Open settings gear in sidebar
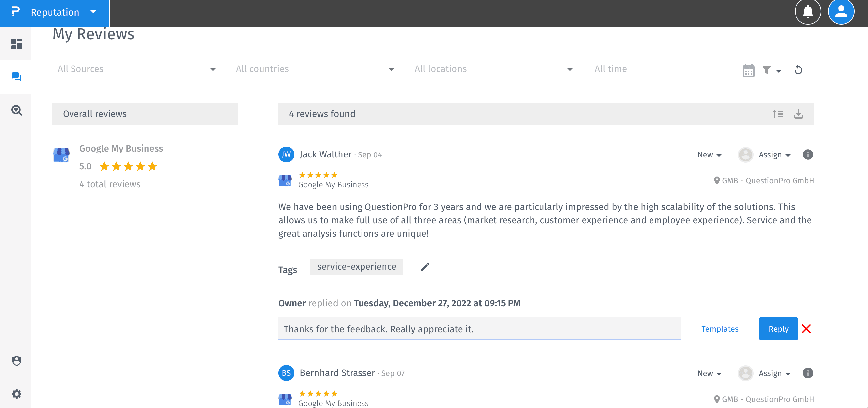 (x=16, y=394)
